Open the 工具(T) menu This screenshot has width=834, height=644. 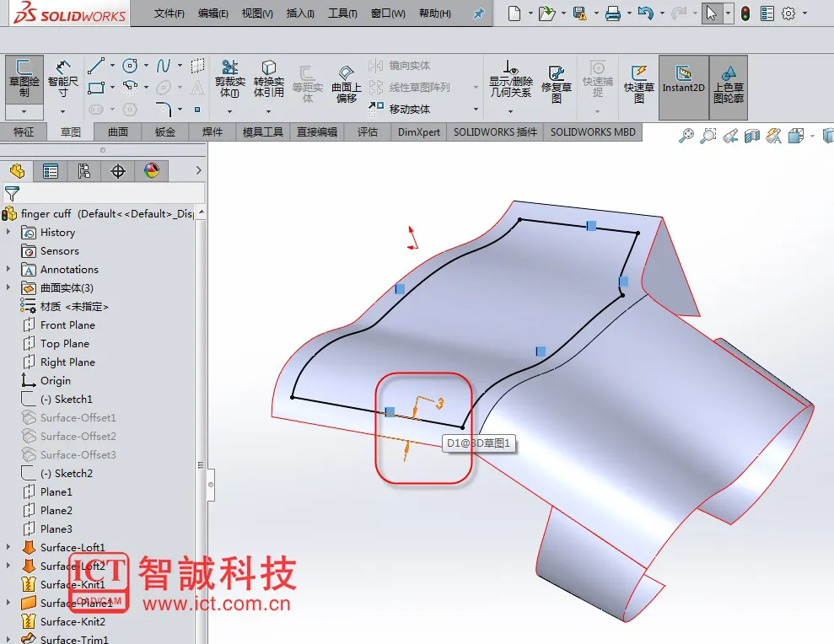pos(342,13)
